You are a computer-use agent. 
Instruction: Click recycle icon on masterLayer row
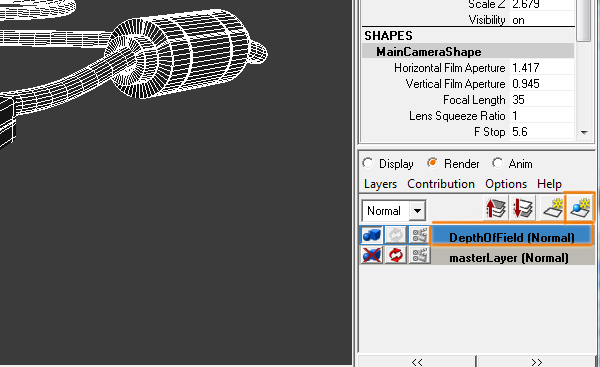pyautogui.click(x=396, y=254)
